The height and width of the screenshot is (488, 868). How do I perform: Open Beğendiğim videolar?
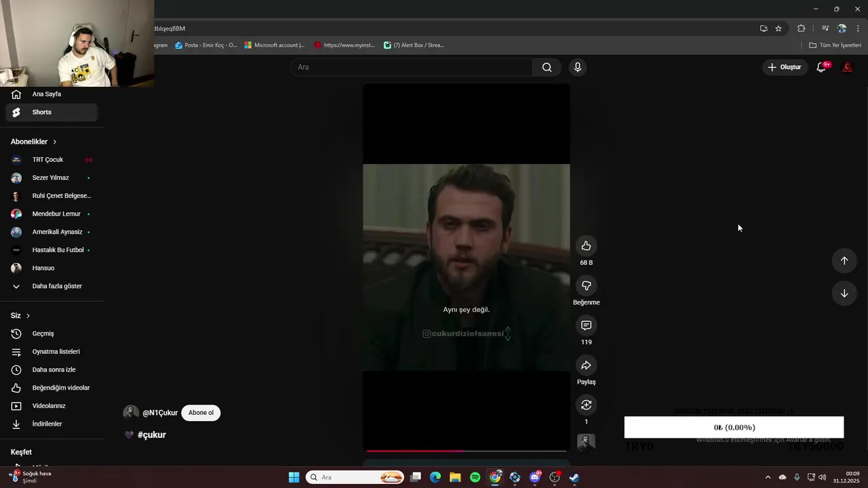coord(52,388)
